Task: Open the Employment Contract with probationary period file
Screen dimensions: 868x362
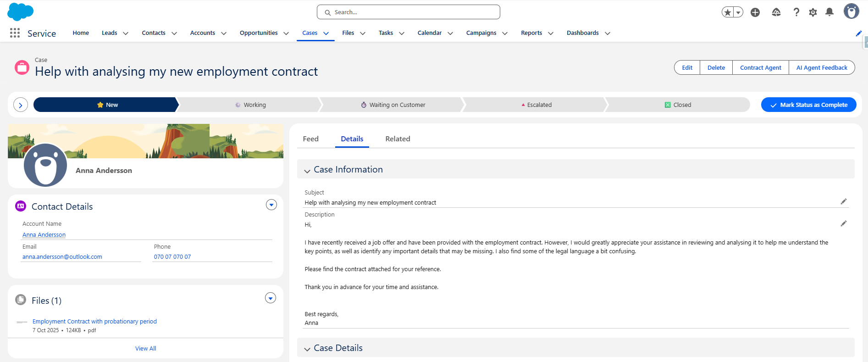Action: pyautogui.click(x=94, y=322)
